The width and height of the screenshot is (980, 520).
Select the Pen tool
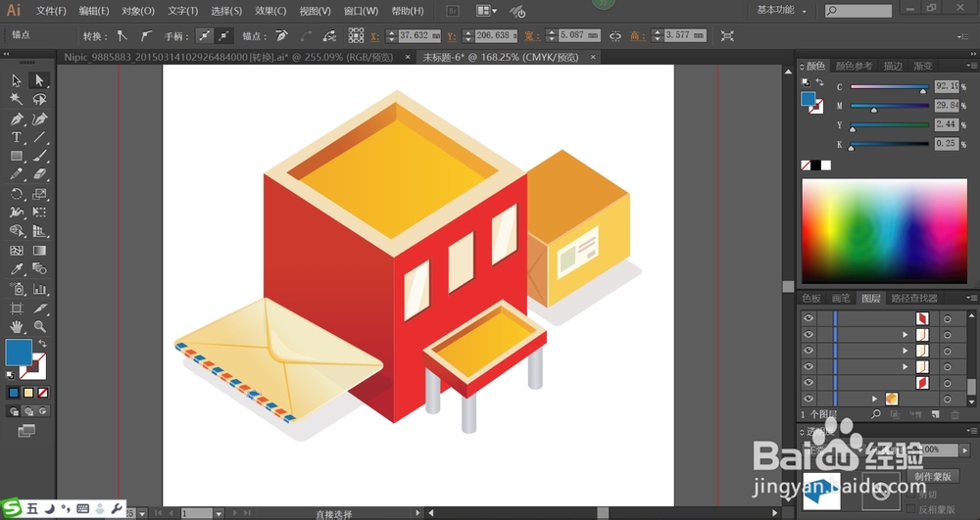point(17,118)
